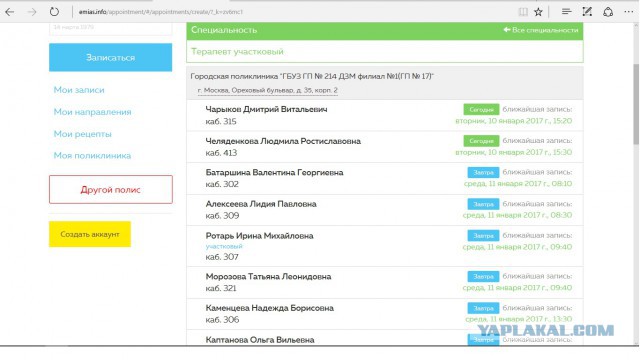Open reading view icon in address bar

coord(523,12)
